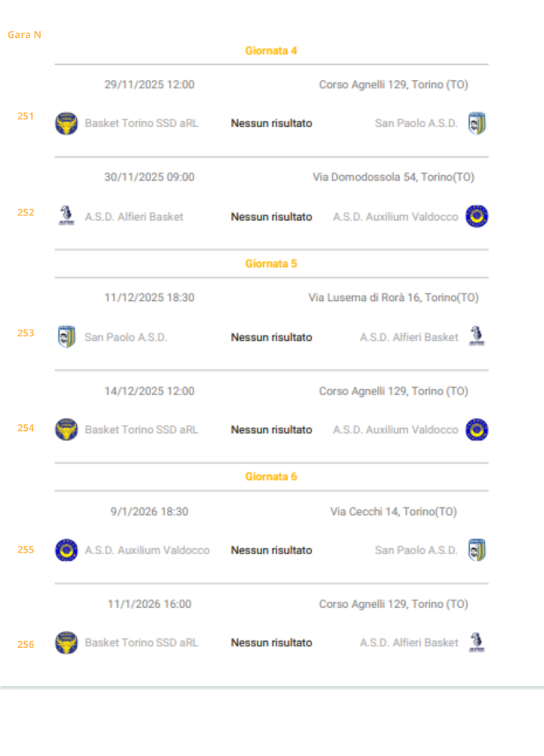Open San Paolo A.S.D. team in match 253

point(125,337)
